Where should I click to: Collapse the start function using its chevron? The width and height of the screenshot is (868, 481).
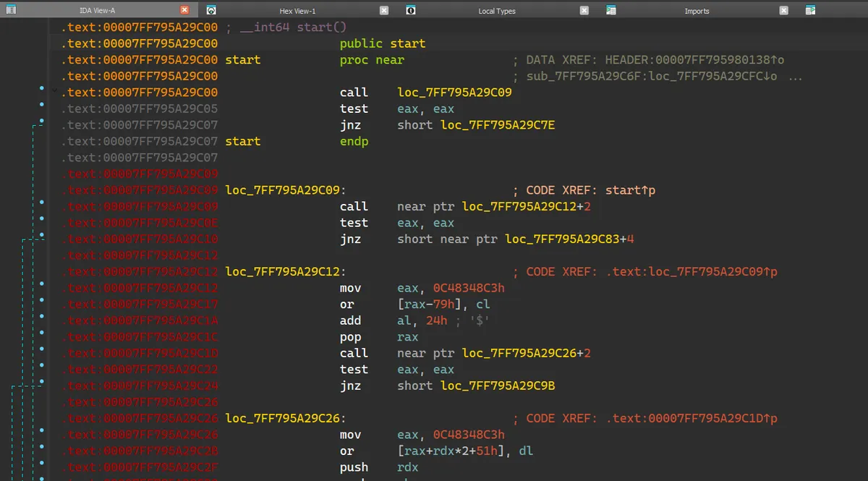click(54, 91)
